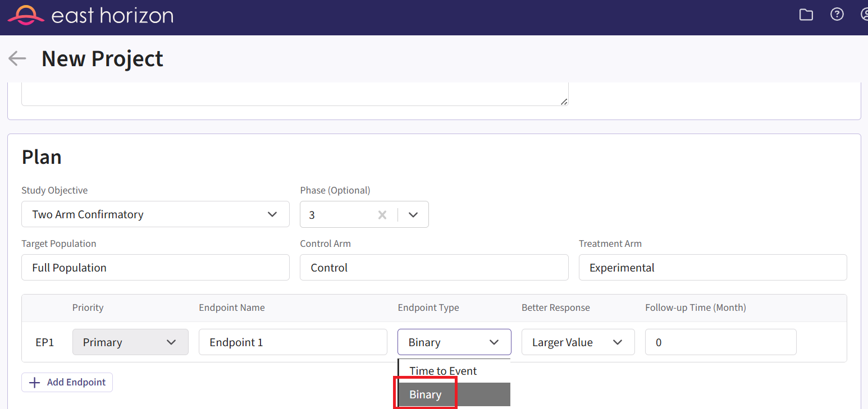Edit the Treatment Arm field

point(712,268)
